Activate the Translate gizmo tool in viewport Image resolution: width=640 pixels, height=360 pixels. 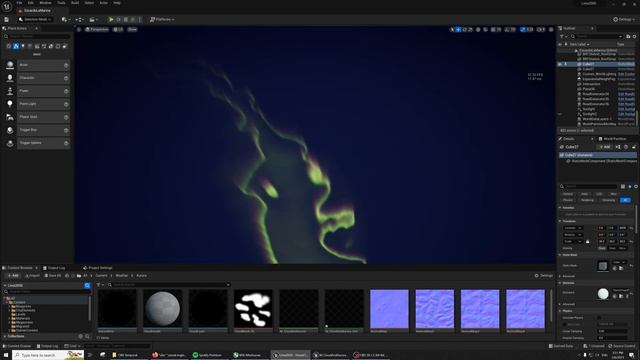coord(458,29)
